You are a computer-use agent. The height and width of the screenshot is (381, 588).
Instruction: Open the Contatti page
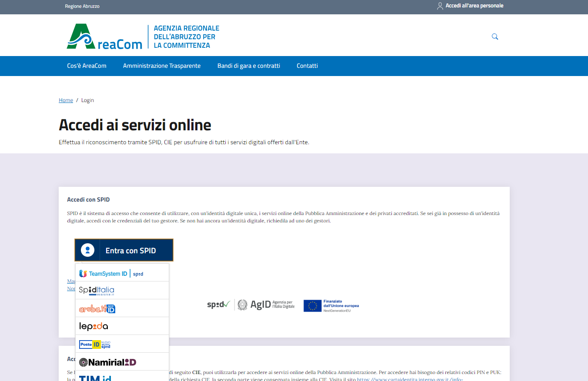coord(307,66)
